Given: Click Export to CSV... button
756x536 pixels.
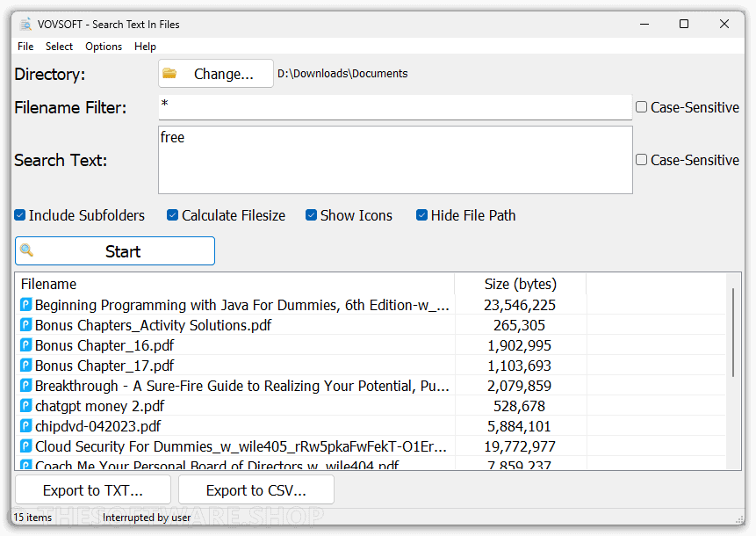Looking at the screenshot, I should pos(256,490).
